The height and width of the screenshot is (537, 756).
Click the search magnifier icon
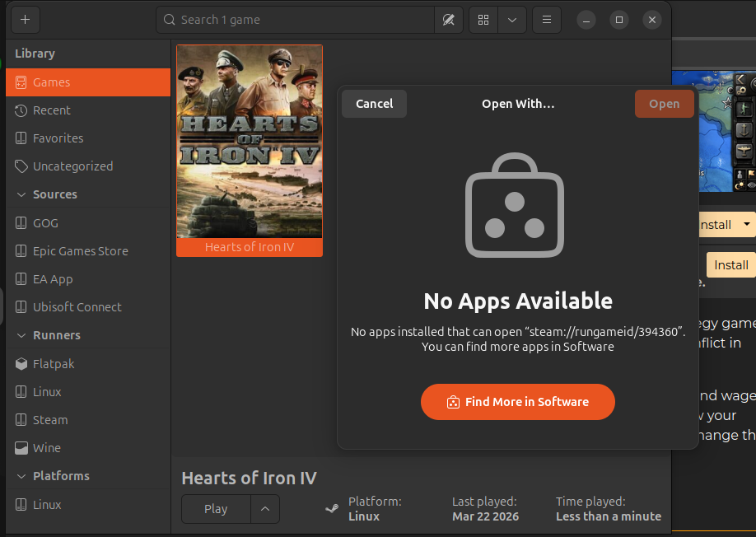coord(169,20)
